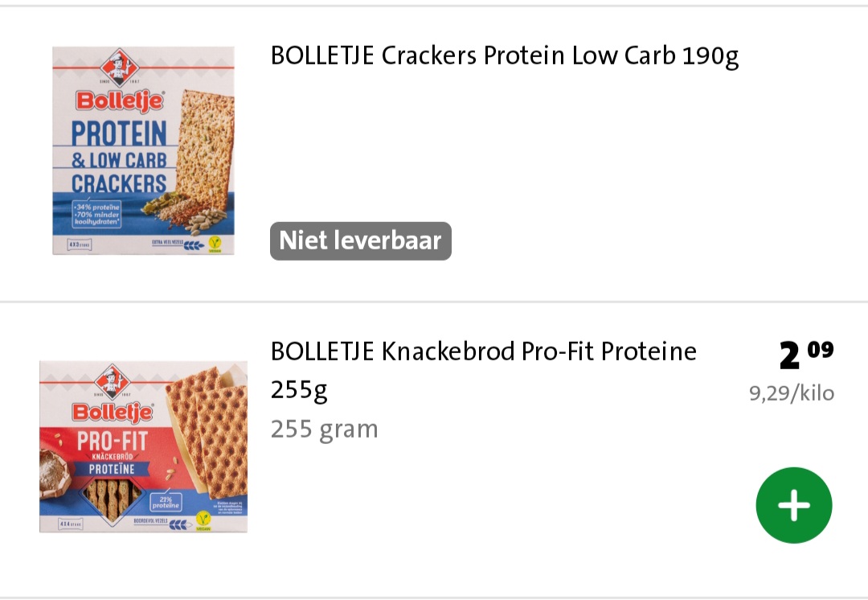Click the 255 gram weight label
Screen dimensions: 868x600
(x=324, y=429)
